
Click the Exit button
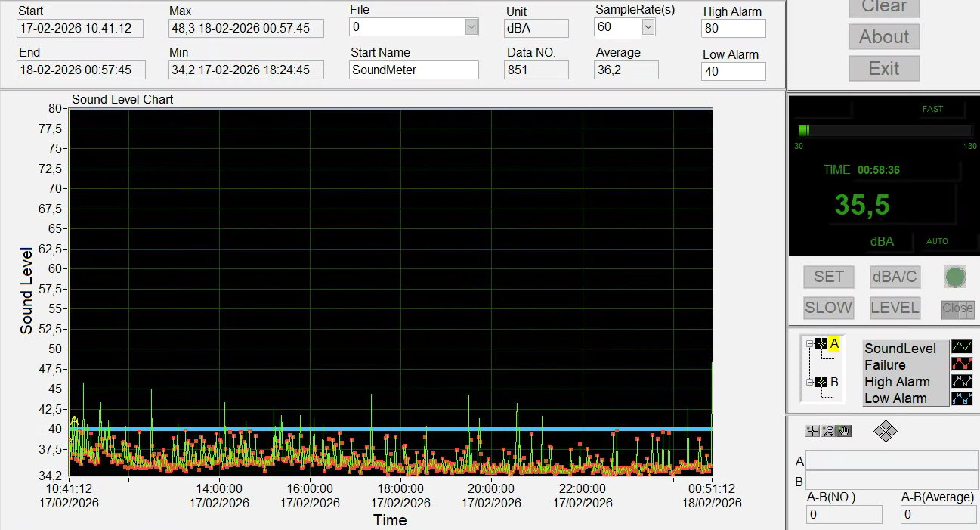click(883, 69)
